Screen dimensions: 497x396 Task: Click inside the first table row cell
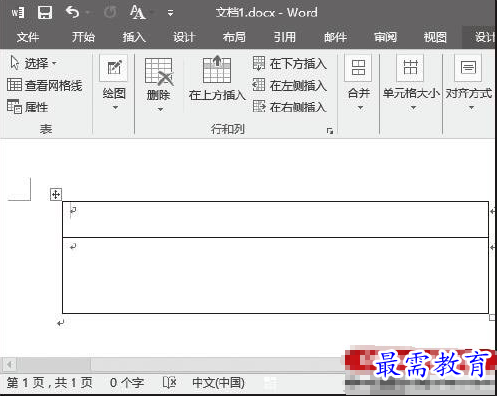[275, 219]
